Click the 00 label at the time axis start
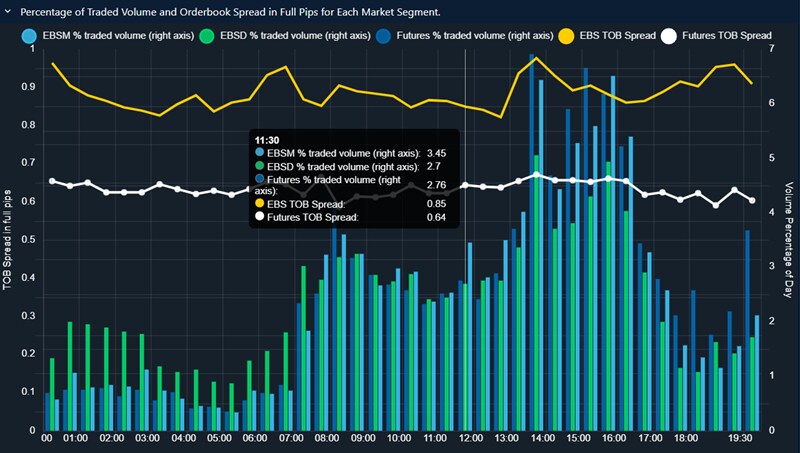800x453 pixels. pyautogui.click(x=47, y=438)
